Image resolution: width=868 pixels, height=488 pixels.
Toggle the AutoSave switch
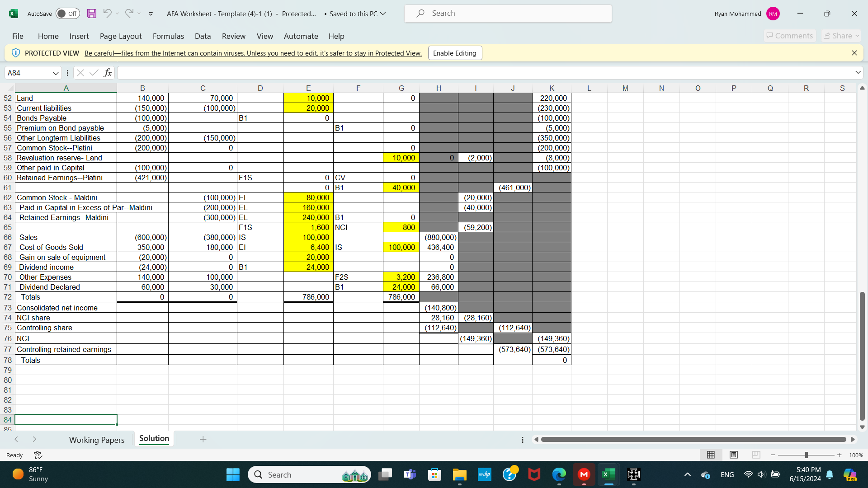pyautogui.click(x=68, y=14)
